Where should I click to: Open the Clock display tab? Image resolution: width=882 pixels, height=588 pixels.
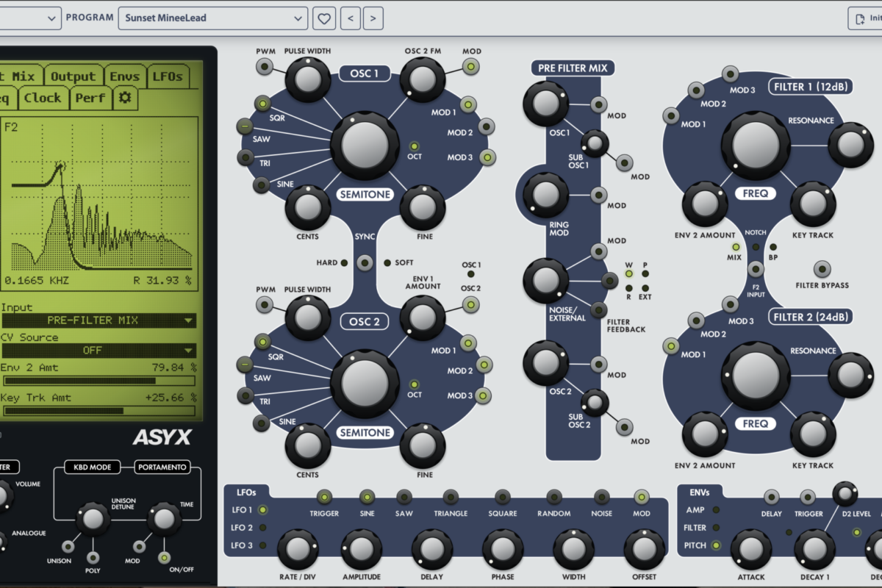point(43,98)
